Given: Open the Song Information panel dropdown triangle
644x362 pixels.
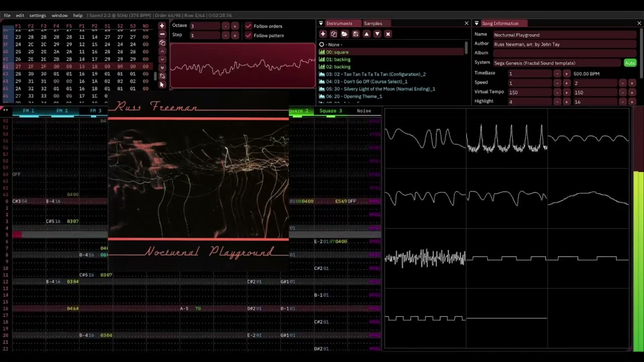Looking at the screenshot, I should point(476,23).
